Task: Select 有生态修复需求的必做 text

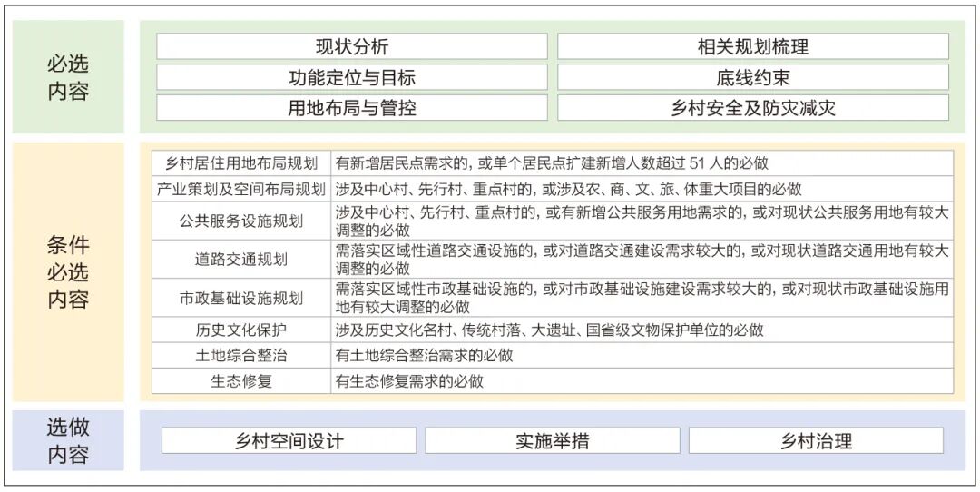Action: coord(408,381)
